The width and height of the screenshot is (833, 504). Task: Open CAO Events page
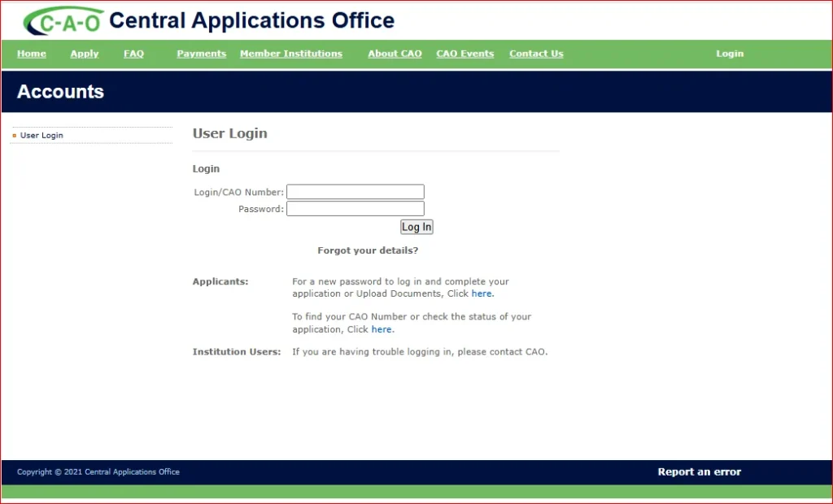[464, 54]
